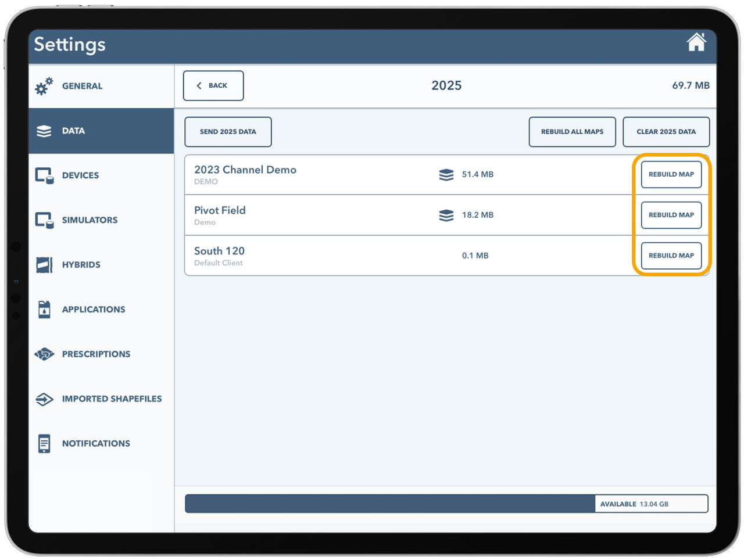This screenshot has width=744, height=560.
Task: Click the Prescriptions map icon
Action: click(x=44, y=354)
